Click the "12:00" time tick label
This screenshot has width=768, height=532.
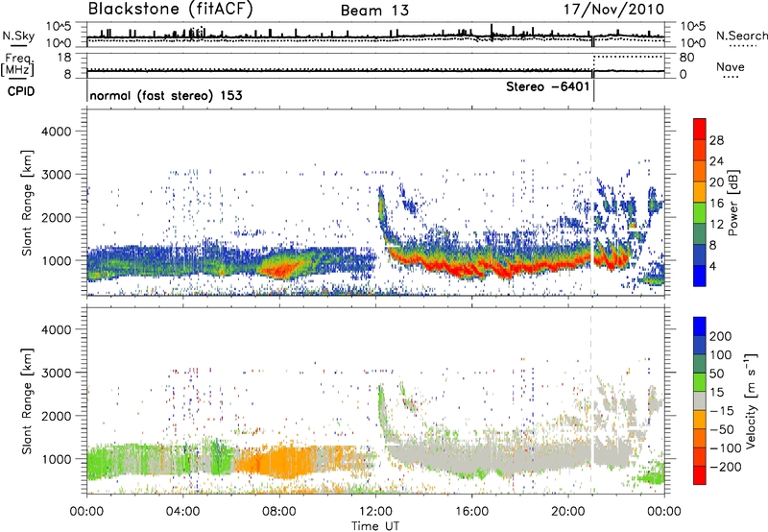[375, 512]
